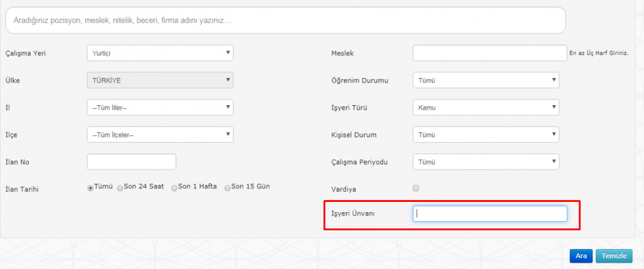Viewport: 644px width, 269px height.
Task: Select the Tümü radio for İlan Tarihi
Action: (x=90, y=188)
